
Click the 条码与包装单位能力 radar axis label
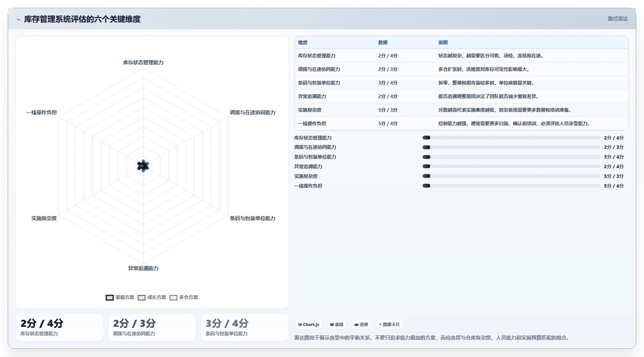coord(253,218)
